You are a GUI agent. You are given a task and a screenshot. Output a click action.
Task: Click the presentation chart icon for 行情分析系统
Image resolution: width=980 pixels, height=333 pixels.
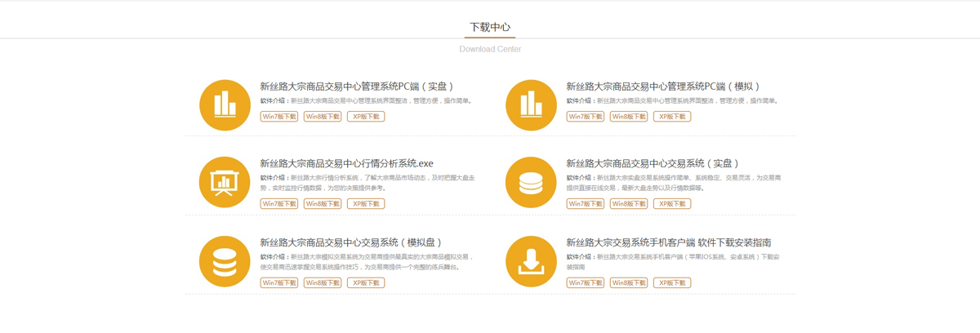225,183
